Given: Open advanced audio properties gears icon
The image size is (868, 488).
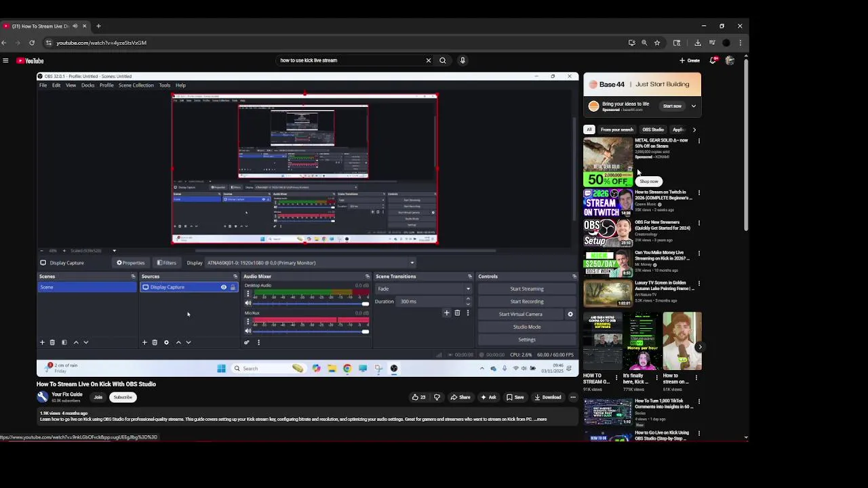Looking at the screenshot, I should tap(247, 342).
